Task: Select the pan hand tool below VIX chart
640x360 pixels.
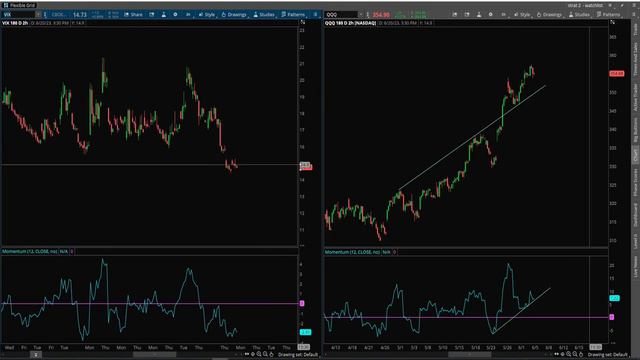Action: click(x=271, y=354)
